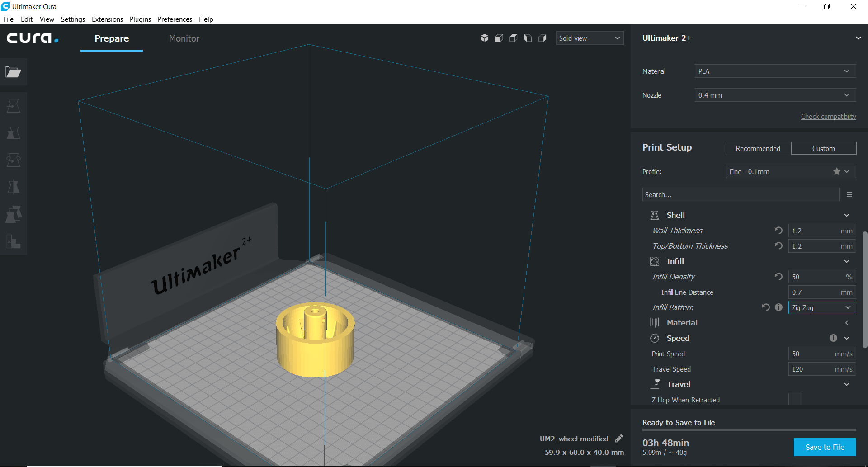Select the Support Blocker tool

coord(14,241)
